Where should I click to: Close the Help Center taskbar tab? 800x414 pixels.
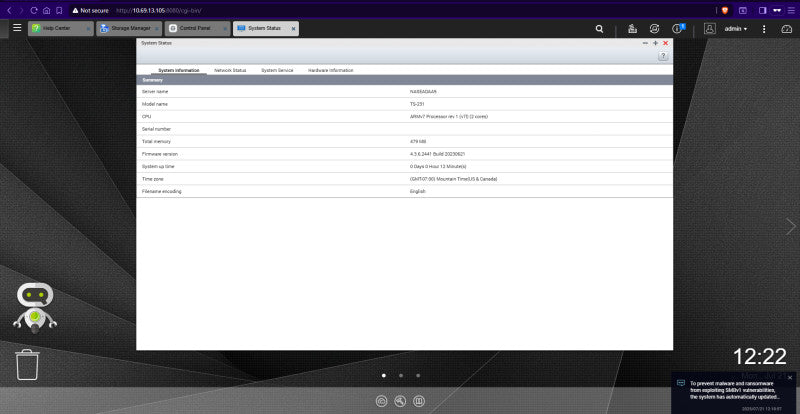pyautogui.click(x=88, y=29)
